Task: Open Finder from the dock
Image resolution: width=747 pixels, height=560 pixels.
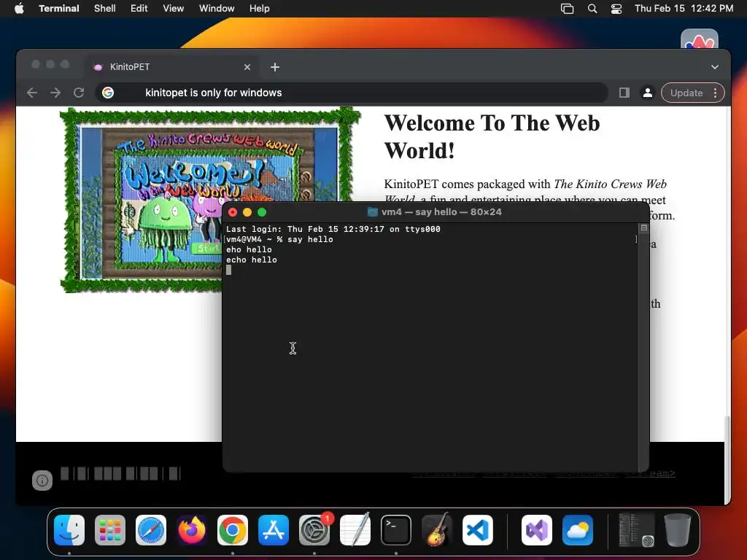Action: click(69, 530)
